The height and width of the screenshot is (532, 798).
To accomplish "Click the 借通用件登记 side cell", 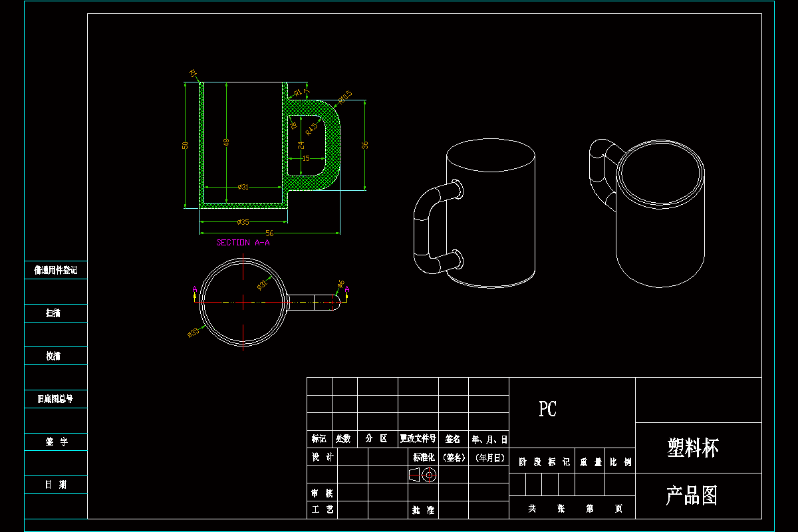I will [56, 270].
